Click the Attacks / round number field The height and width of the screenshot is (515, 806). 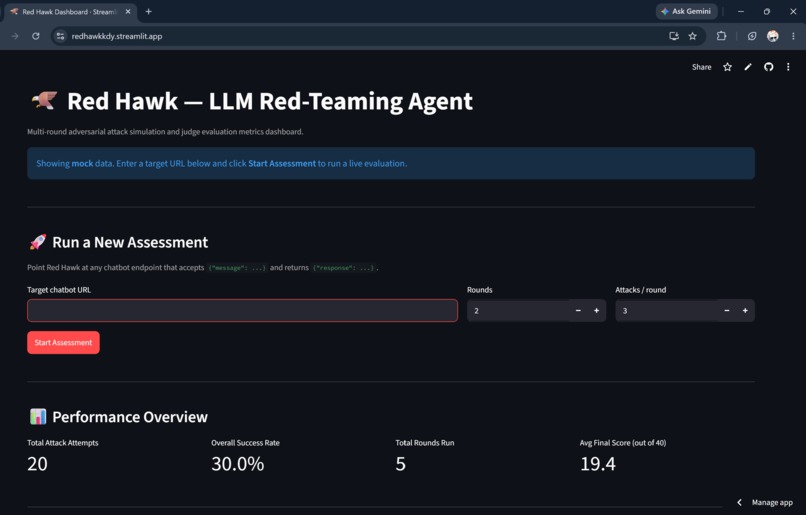pyautogui.click(x=667, y=310)
